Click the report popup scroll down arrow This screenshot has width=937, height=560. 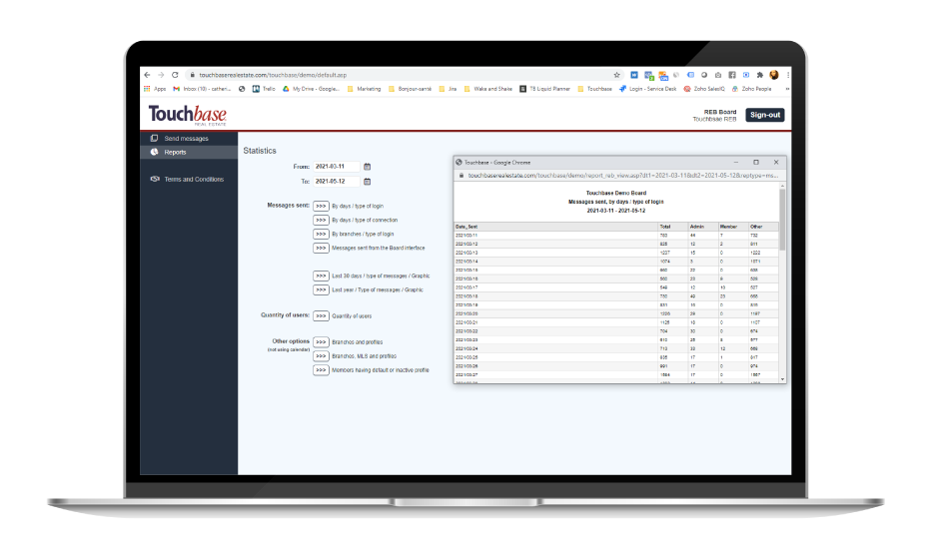pos(782,379)
